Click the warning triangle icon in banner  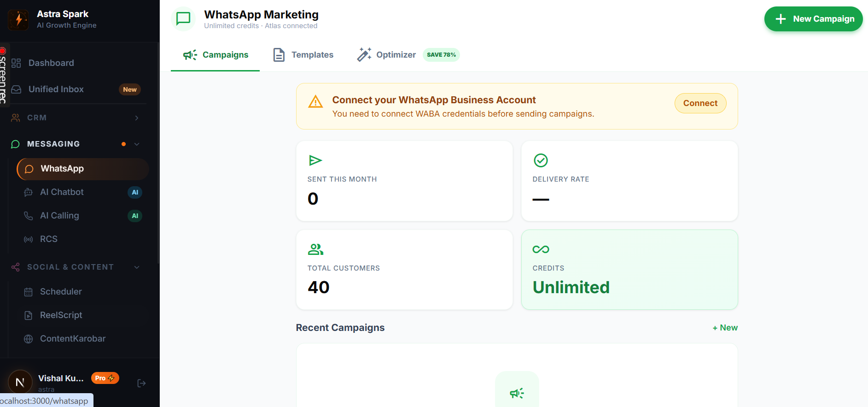click(315, 101)
